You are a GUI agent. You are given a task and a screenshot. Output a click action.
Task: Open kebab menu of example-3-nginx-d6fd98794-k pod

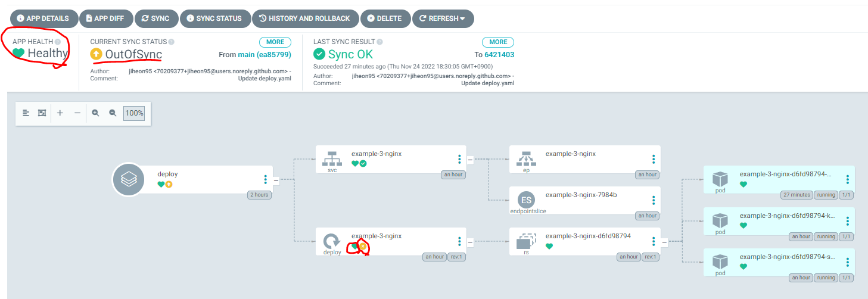pos(848,221)
